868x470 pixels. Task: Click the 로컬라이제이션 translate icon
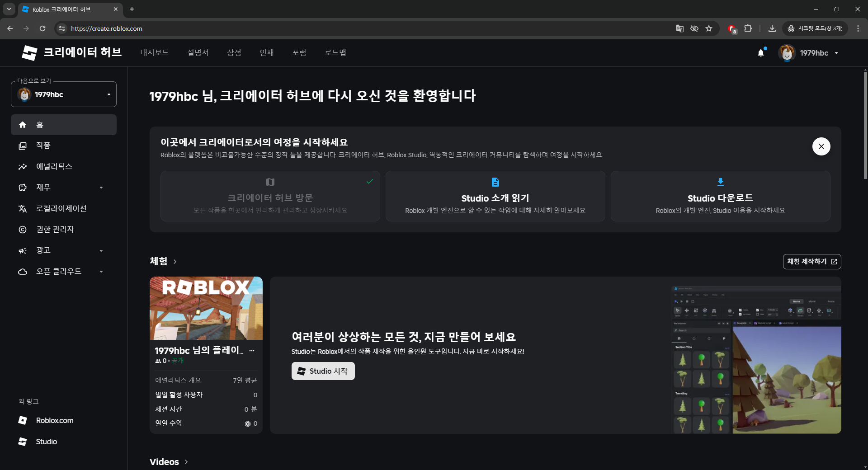pos(23,209)
